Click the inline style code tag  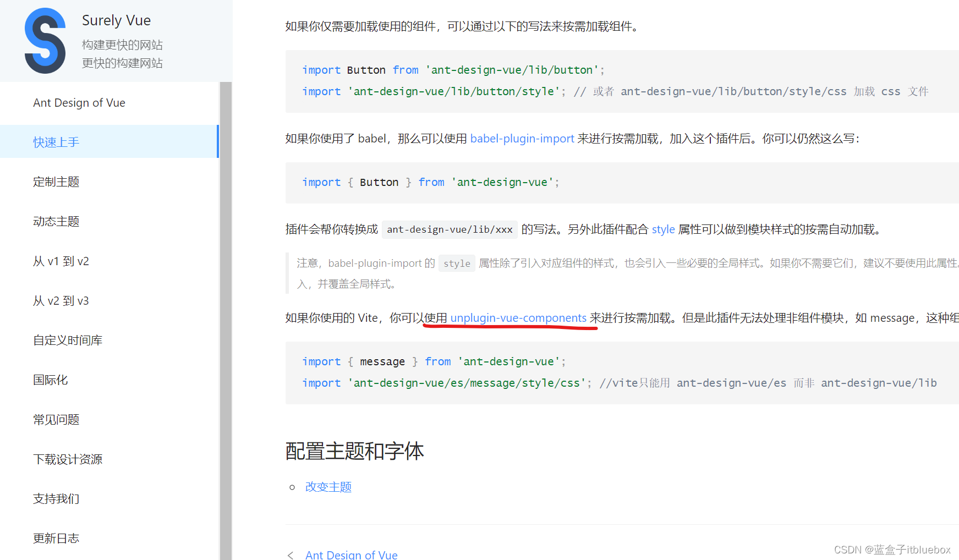tap(457, 263)
